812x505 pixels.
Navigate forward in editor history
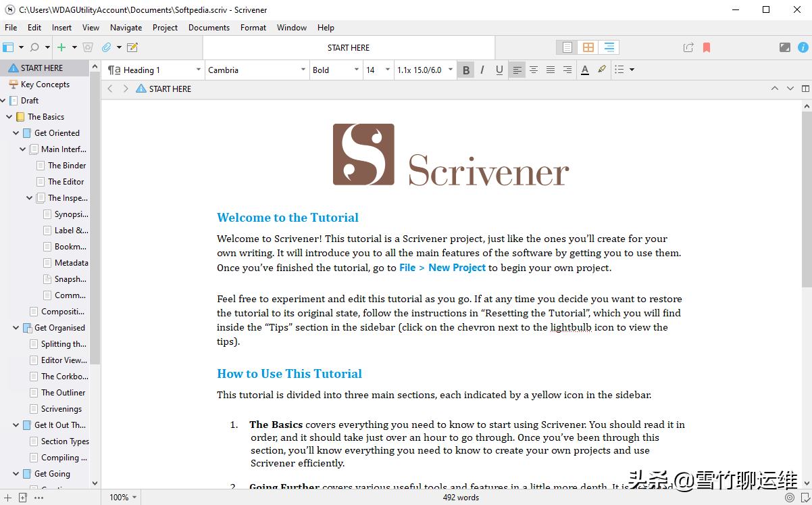(126, 89)
